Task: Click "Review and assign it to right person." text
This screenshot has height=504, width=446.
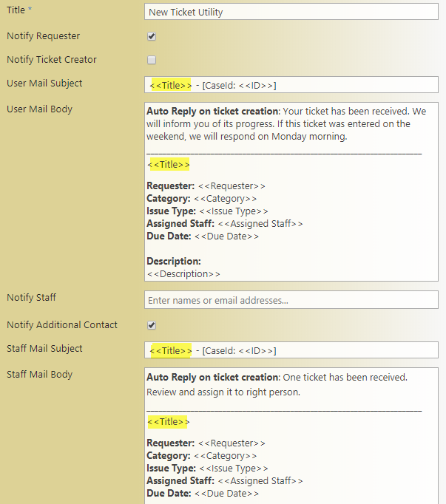Action: click(223, 392)
